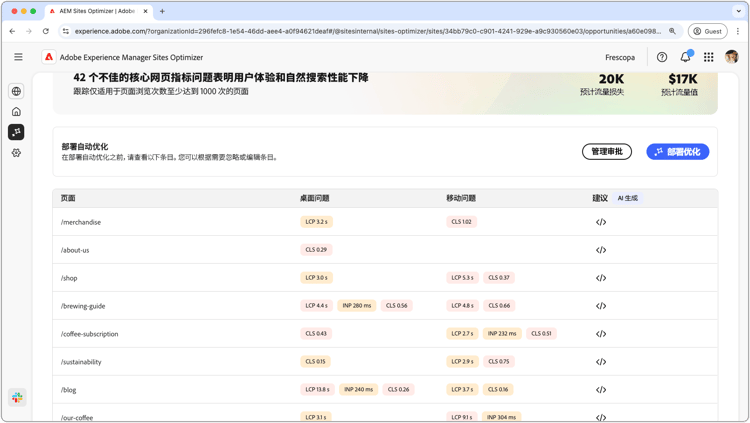750x423 pixels.
Task: View site information icon in address bar
Action: [66, 31]
